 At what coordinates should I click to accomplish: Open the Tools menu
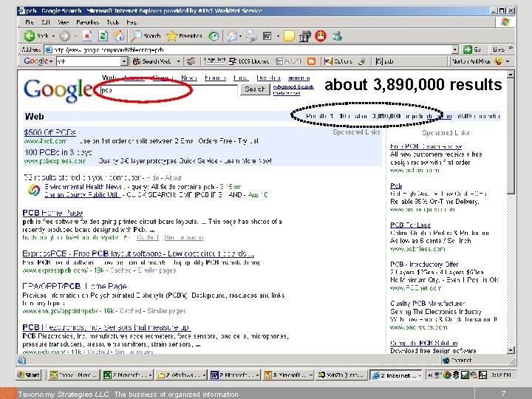tap(112, 22)
